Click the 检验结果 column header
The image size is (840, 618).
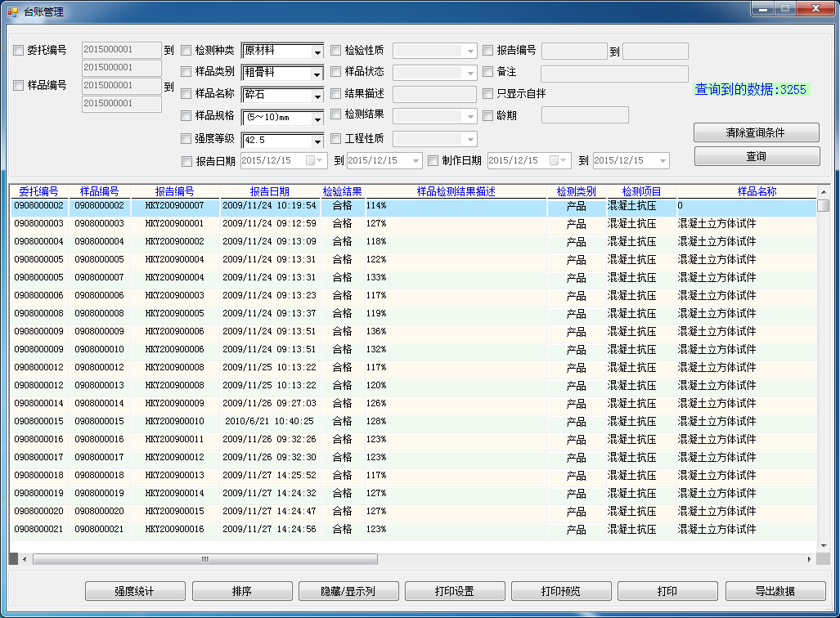[342, 191]
